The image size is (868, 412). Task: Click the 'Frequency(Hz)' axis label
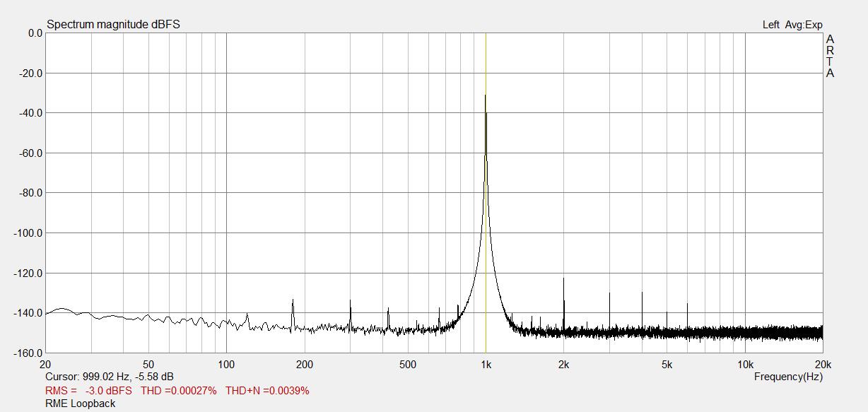pyautogui.click(x=788, y=377)
